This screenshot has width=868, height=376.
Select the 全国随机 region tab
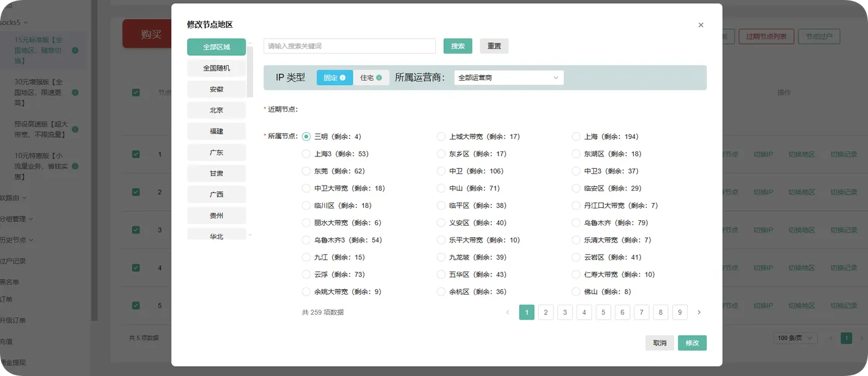[x=216, y=68]
